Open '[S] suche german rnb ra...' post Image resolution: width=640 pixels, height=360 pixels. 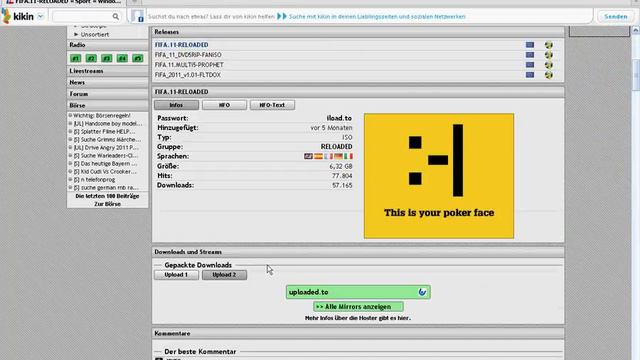coord(106,187)
